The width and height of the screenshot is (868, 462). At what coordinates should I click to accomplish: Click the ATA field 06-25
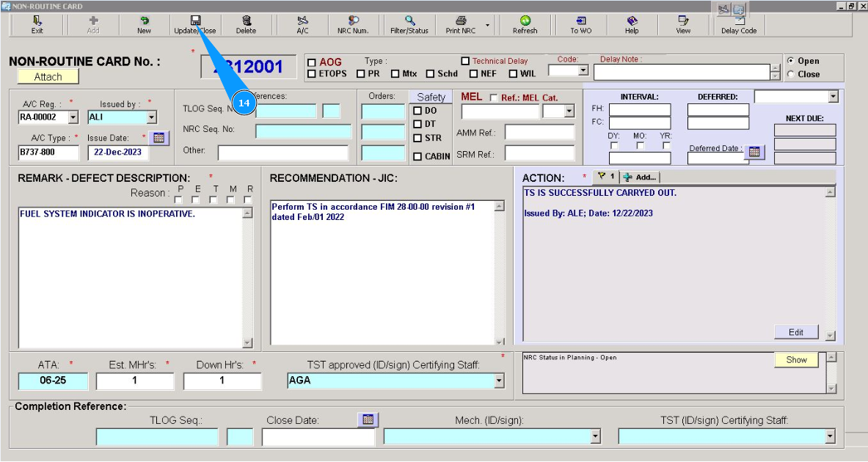click(x=53, y=381)
